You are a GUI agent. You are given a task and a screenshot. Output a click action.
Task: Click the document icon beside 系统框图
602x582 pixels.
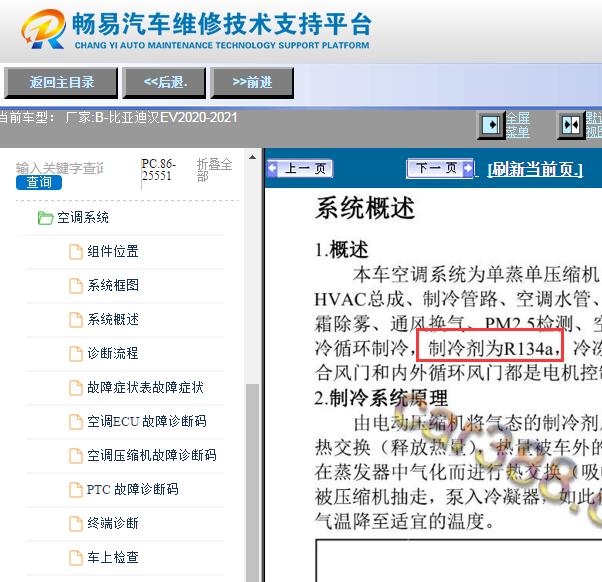(76, 286)
